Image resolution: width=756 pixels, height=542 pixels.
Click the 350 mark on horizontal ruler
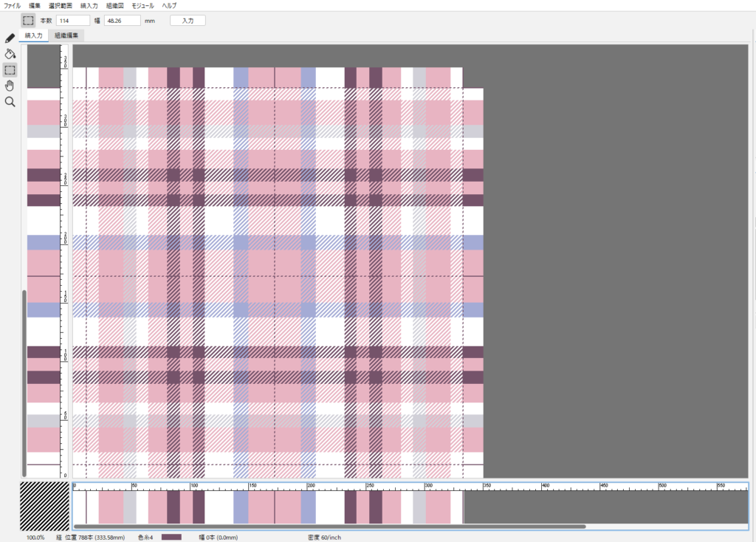(487, 486)
